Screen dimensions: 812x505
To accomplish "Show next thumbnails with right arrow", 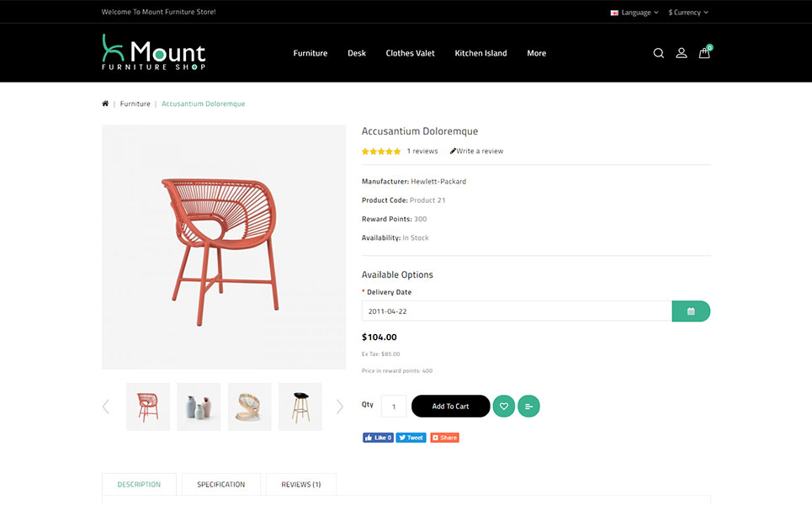I will pyautogui.click(x=340, y=407).
